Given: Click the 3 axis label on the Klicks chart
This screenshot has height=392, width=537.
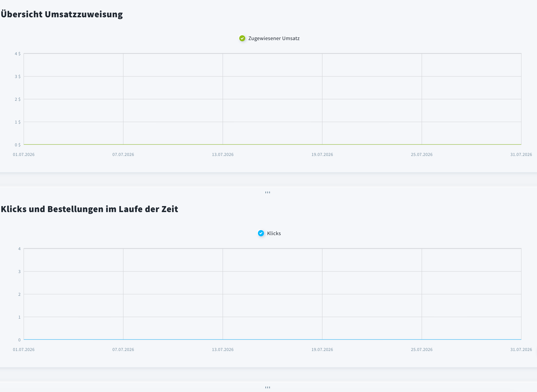Looking at the screenshot, I should pos(19,272).
